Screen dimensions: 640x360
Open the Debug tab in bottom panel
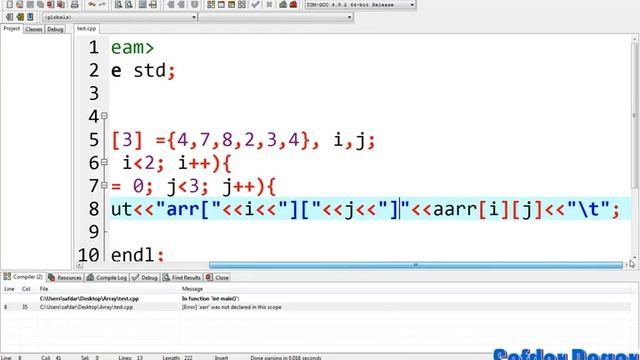(145, 278)
